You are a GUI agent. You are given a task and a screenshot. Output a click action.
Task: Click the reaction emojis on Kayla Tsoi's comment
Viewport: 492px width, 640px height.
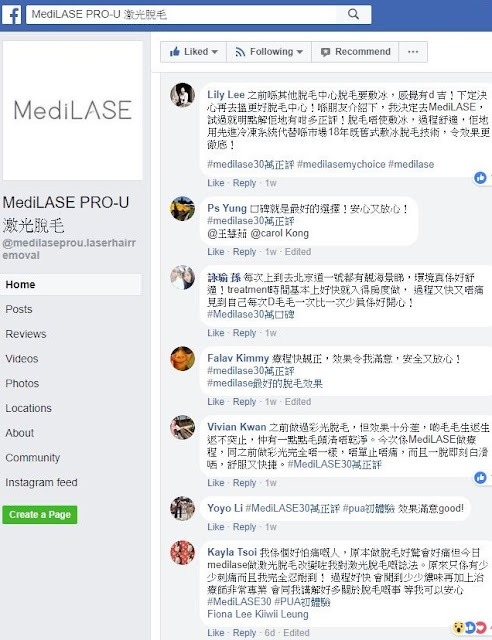click(470, 627)
